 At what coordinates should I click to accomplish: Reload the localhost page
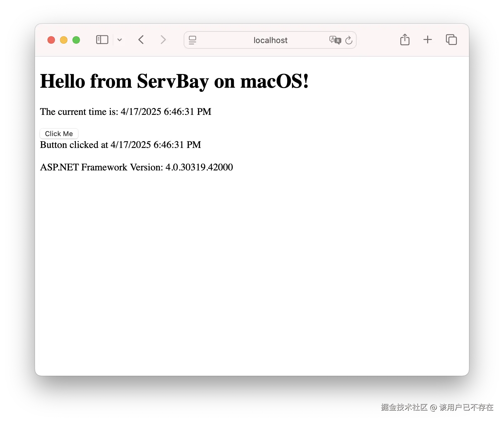(349, 40)
